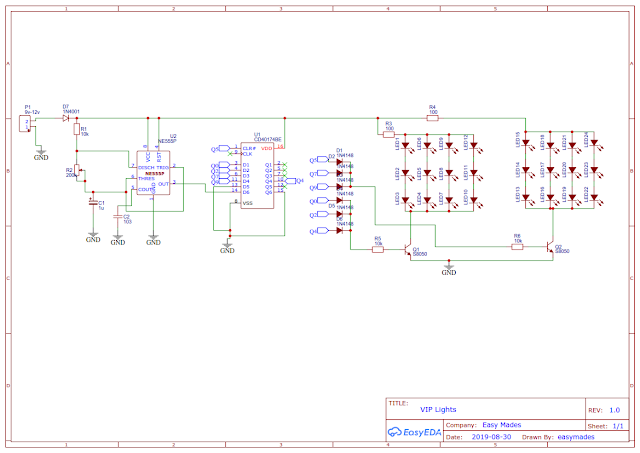Click the TITLE: field label
The height and width of the screenshot is (453, 640).
[x=398, y=403]
